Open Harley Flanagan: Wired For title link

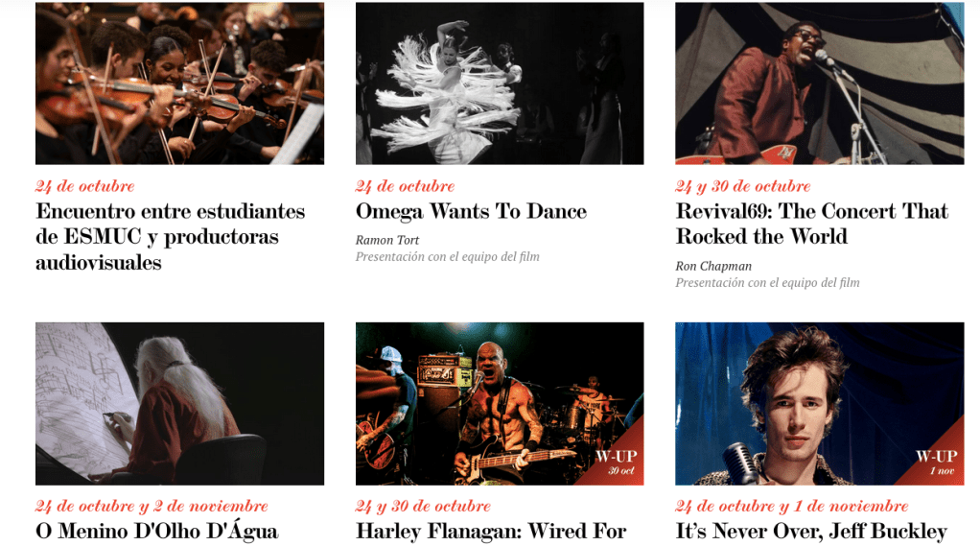pyautogui.click(x=491, y=531)
